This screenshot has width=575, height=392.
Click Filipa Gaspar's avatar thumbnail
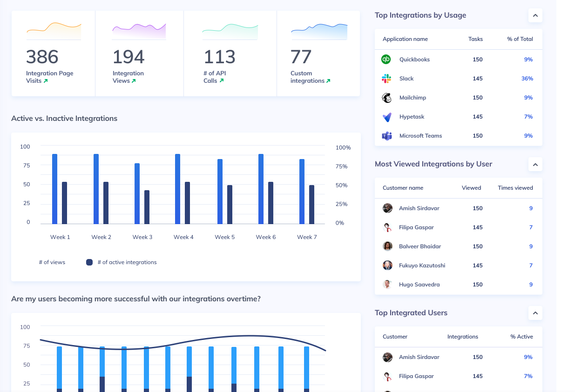[x=387, y=227]
